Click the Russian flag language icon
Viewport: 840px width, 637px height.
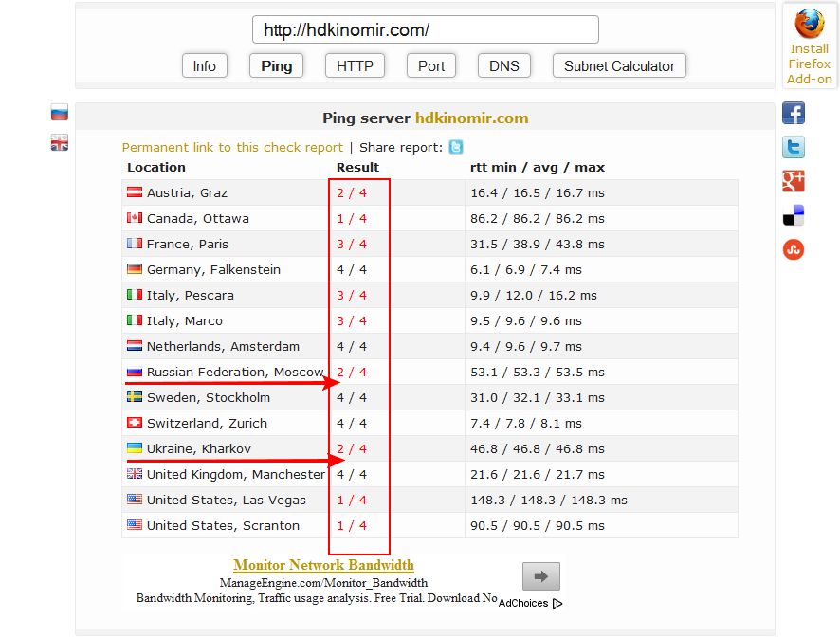[x=60, y=113]
